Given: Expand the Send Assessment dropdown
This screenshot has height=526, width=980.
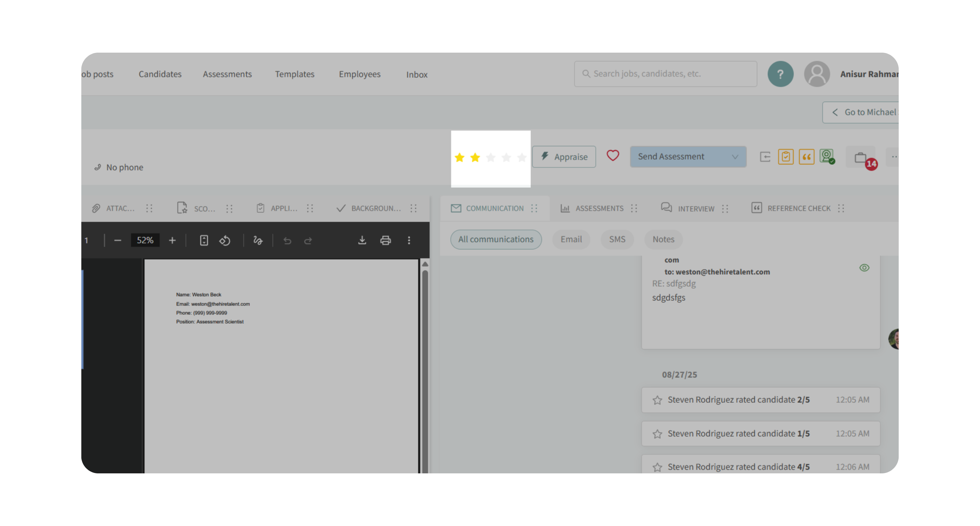Looking at the screenshot, I should (735, 157).
